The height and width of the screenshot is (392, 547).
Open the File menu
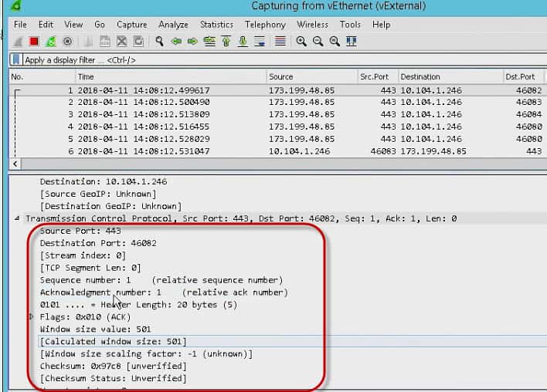point(20,25)
